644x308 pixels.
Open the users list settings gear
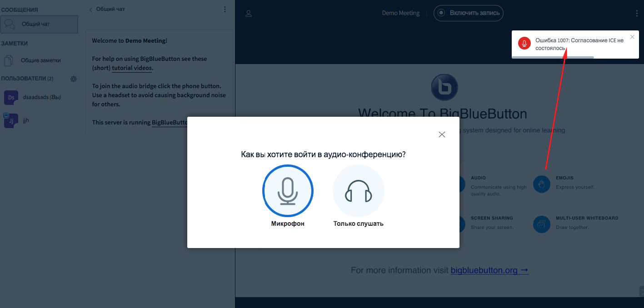[73, 79]
